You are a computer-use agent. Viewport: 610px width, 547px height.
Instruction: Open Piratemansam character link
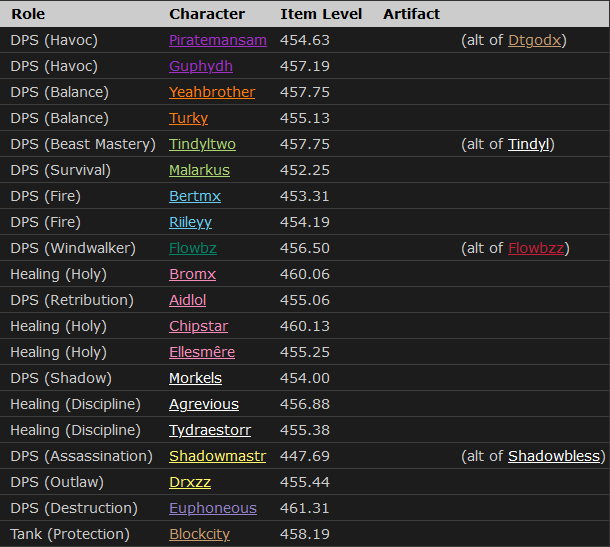coord(217,40)
